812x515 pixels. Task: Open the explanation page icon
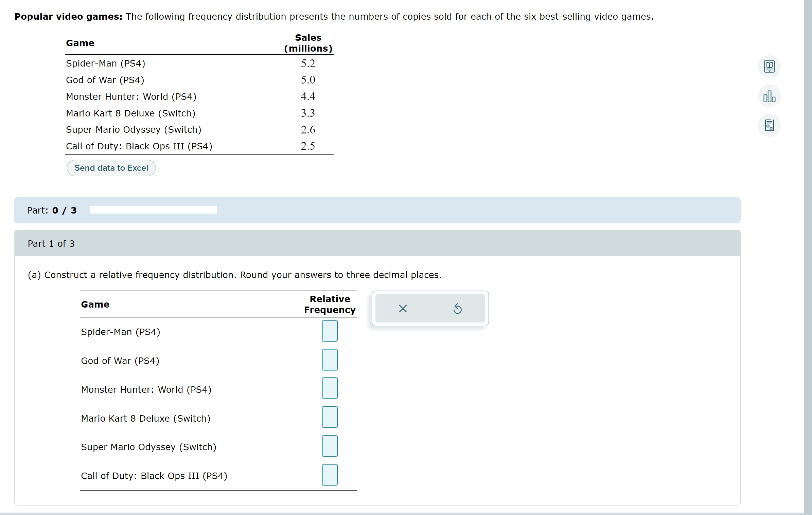point(769,125)
